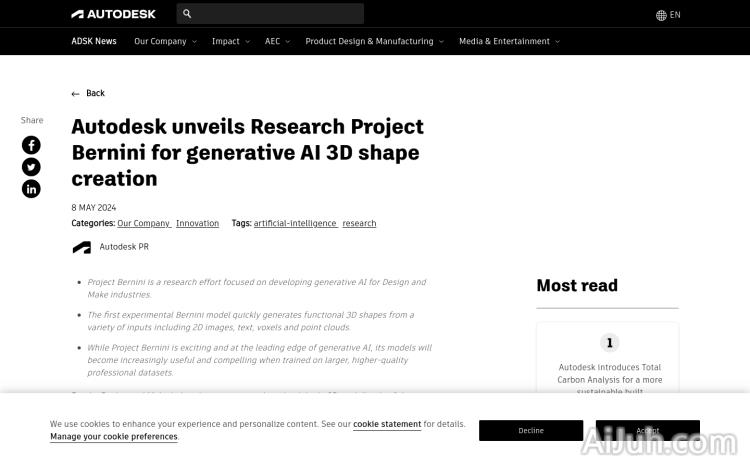
Task: Expand Product Design & Manufacturing menu
Action: [x=375, y=42]
